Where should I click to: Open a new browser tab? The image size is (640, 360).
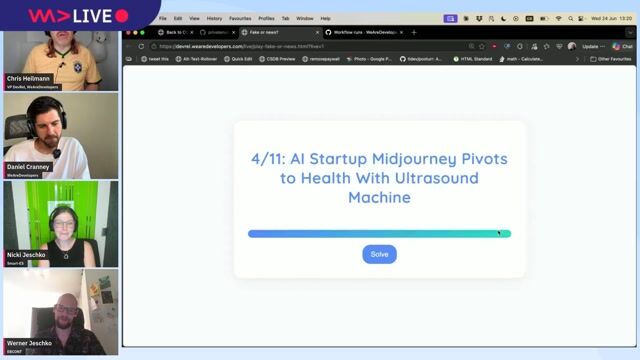tap(414, 32)
